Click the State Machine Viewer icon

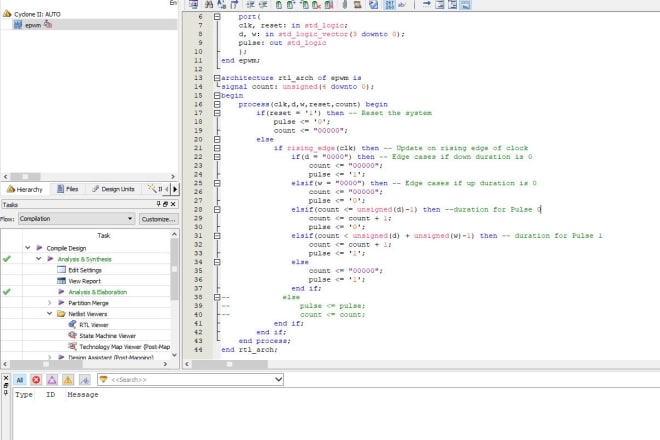(72, 335)
